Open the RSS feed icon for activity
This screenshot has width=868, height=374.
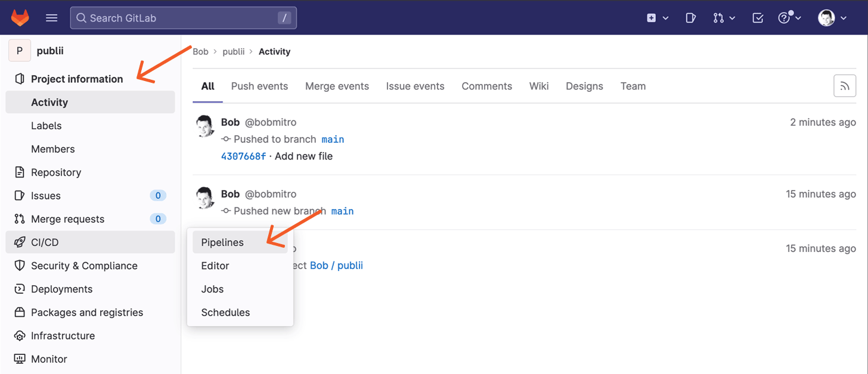point(845,85)
